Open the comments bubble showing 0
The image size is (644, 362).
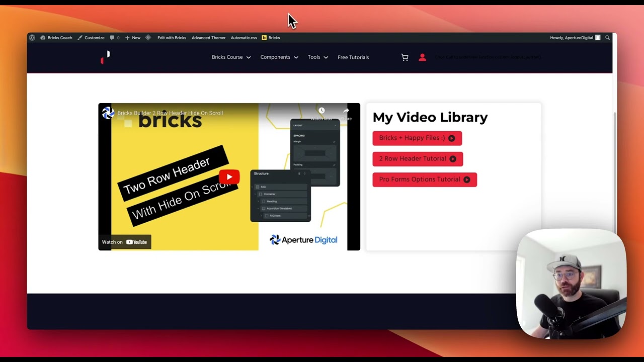coord(115,38)
